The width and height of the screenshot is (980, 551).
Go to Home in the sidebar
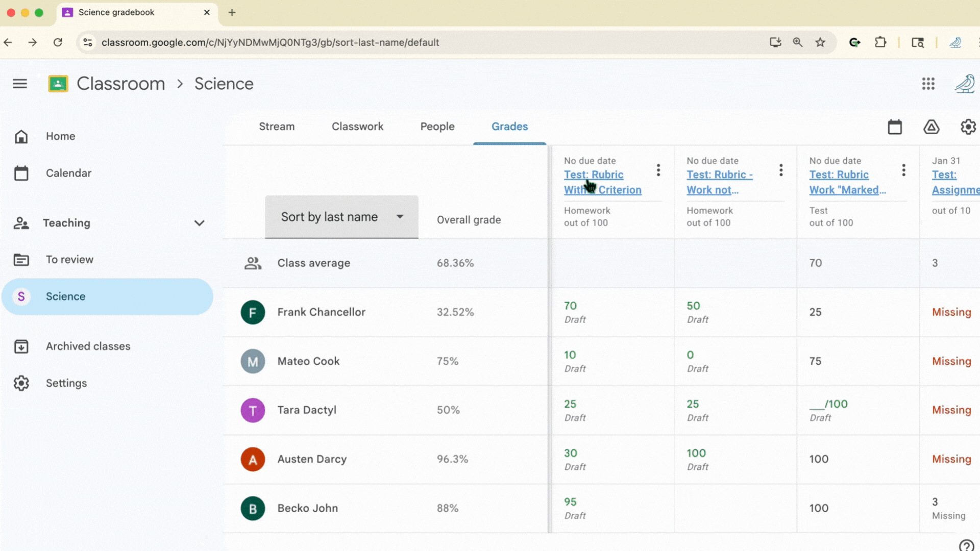(x=60, y=136)
